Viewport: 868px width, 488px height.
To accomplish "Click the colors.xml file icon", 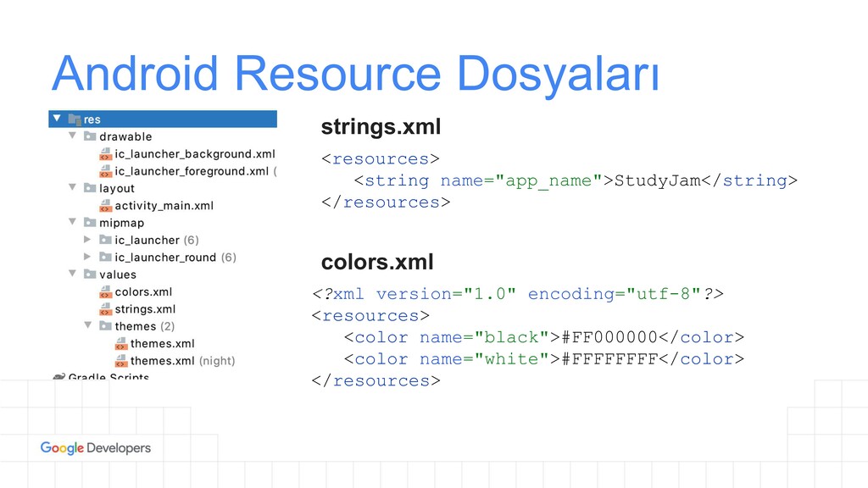I will click(105, 291).
